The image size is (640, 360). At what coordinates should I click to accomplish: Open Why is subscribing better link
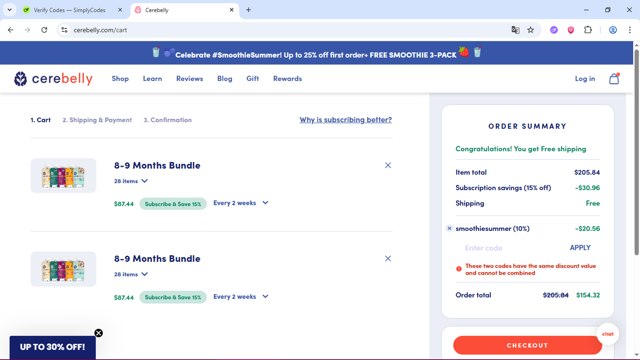tap(345, 120)
